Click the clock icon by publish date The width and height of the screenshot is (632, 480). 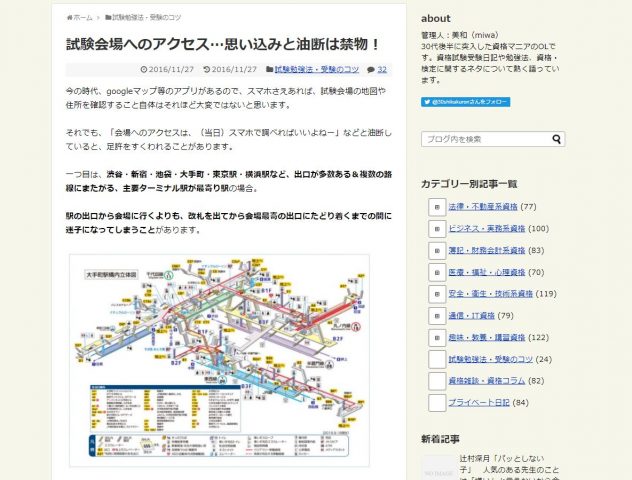[x=144, y=69]
